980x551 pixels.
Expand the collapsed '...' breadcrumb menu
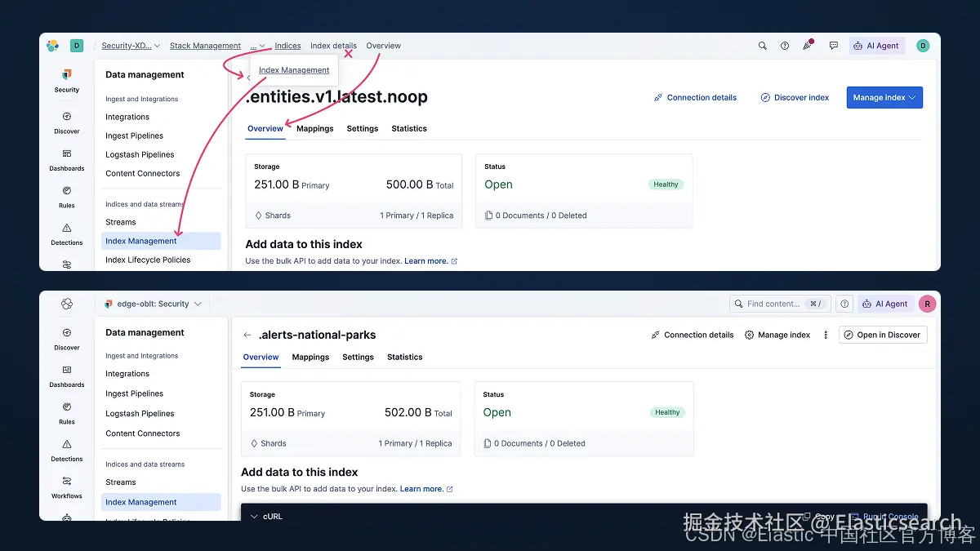point(257,46)
